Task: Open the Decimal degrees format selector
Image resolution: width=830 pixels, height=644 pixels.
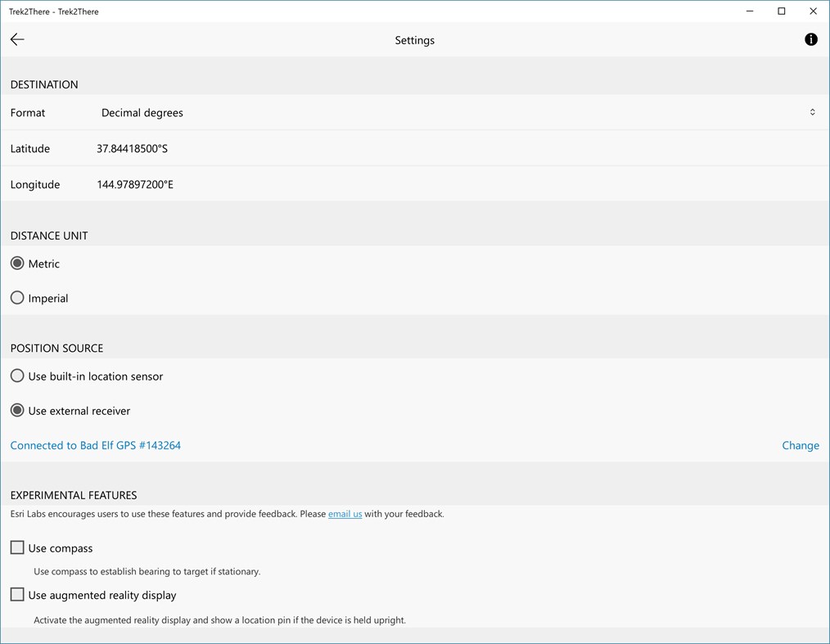Action: pos(142,113)
